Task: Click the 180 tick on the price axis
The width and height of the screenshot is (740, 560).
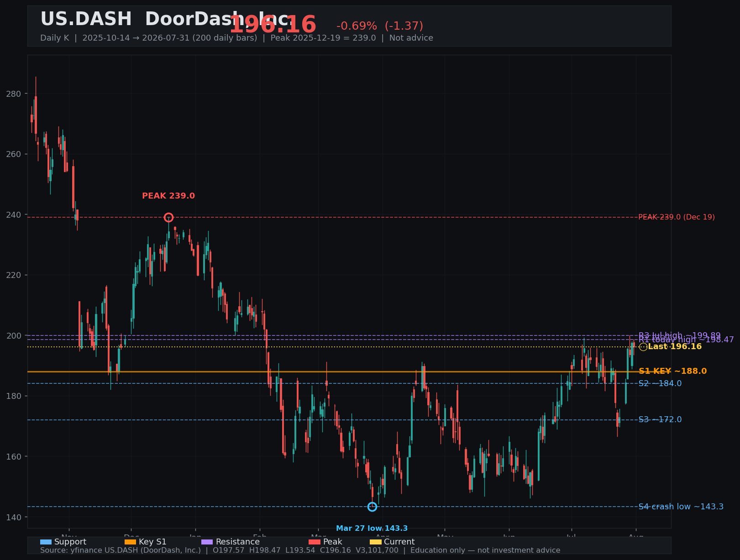Action: (x=14, y=396)
